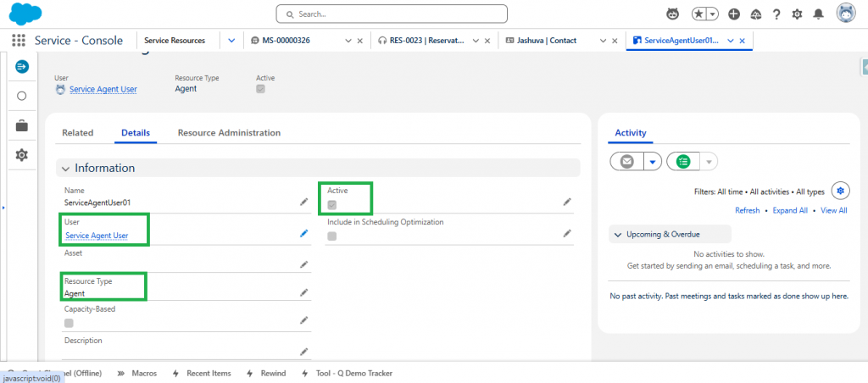Open Global Actions plus icon

coord(734,14)
